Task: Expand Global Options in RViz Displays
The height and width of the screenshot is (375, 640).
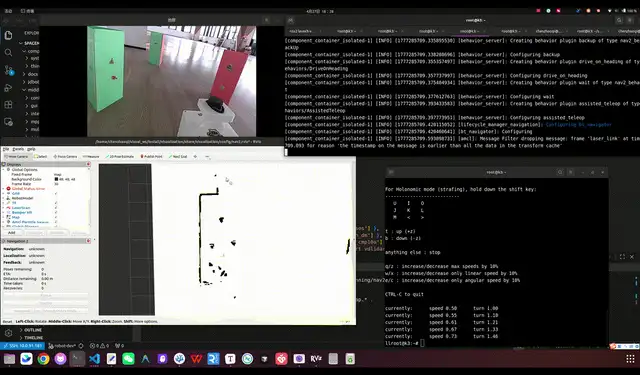Action: (x=4, y=169)
